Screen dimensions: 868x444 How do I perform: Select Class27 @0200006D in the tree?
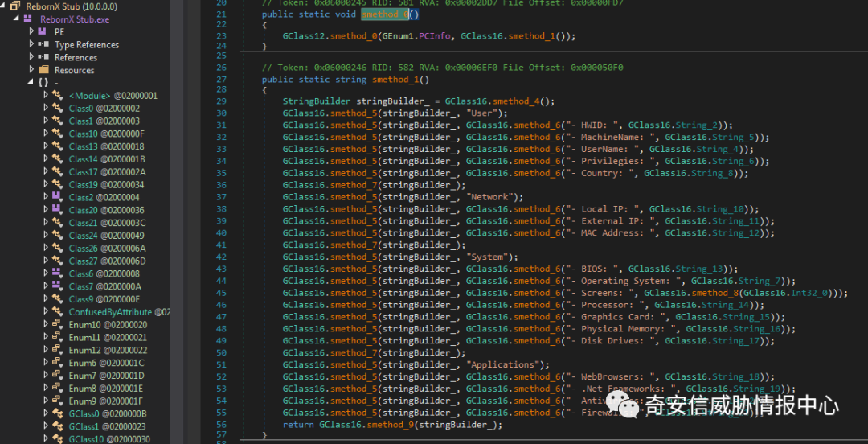(x=108, y=261)
